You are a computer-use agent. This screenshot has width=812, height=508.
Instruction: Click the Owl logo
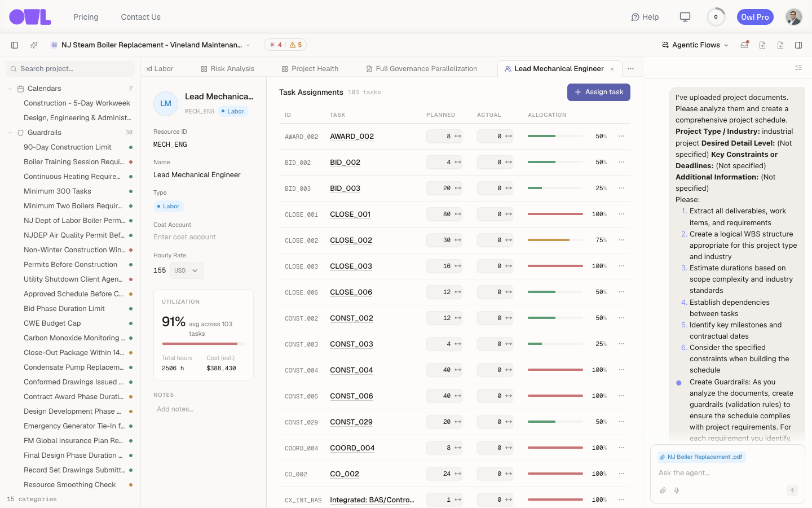click(x=30, y=17)
